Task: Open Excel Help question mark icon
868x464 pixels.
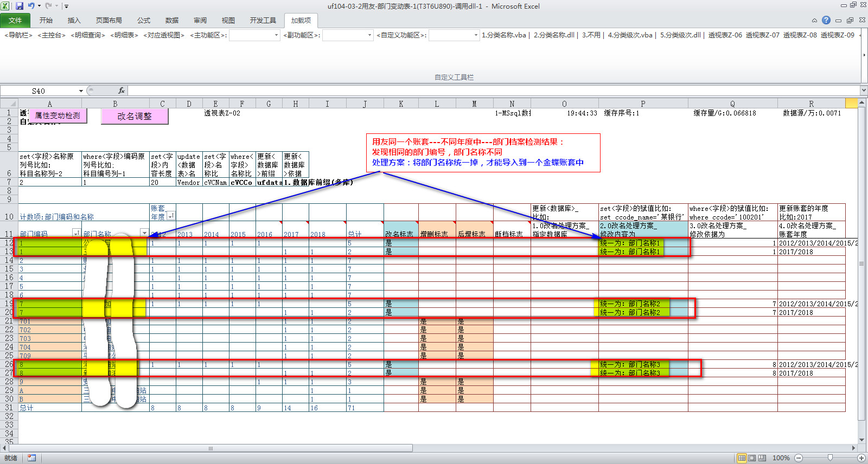Action: click(826, 20)
